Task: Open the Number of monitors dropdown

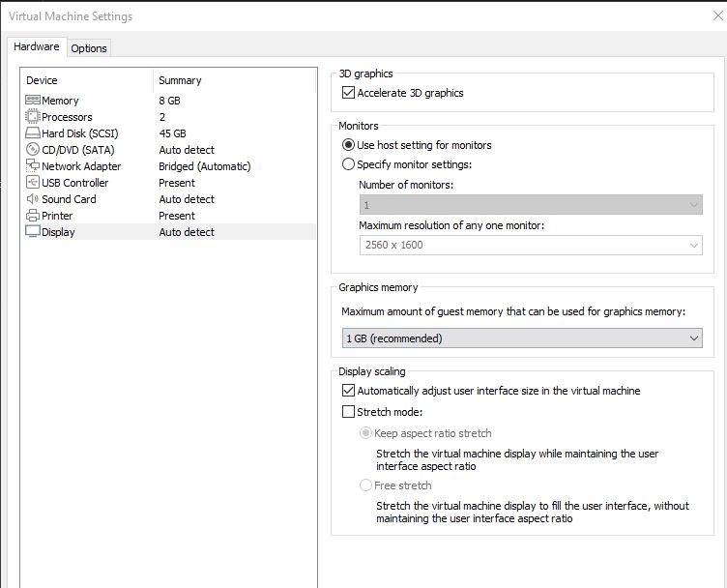Action: pos(531,204)
